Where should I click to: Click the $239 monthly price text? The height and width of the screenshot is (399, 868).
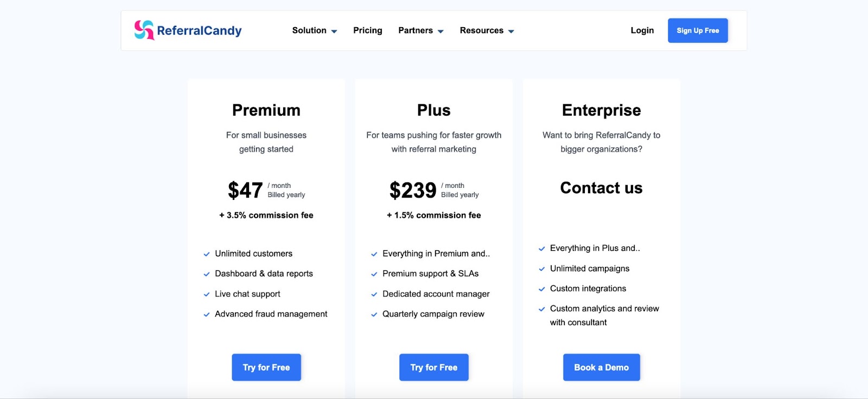pos(412,190)
